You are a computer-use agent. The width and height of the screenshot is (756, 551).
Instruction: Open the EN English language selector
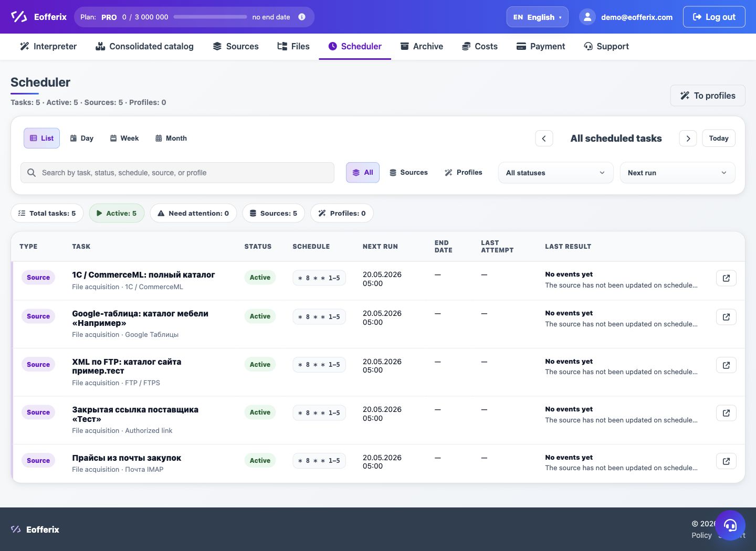click(537, 17)
